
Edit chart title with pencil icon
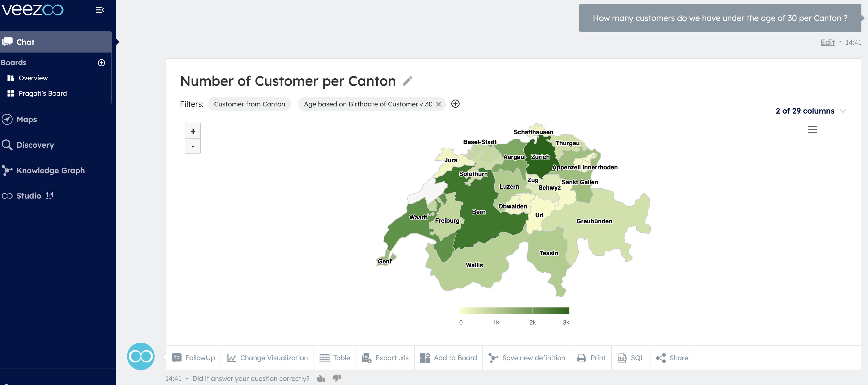[x=407, y=81]
